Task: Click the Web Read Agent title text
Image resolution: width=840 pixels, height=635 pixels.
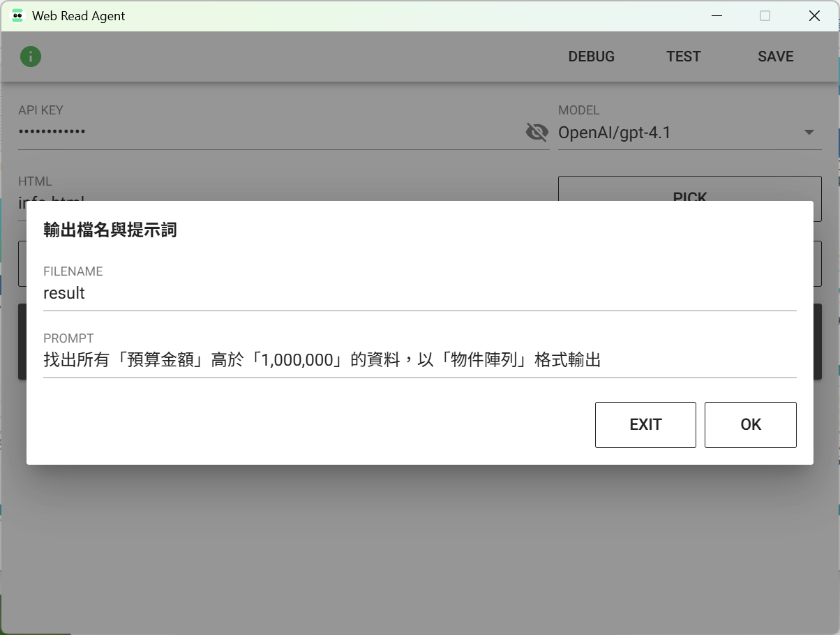Action: click(79, 16)
